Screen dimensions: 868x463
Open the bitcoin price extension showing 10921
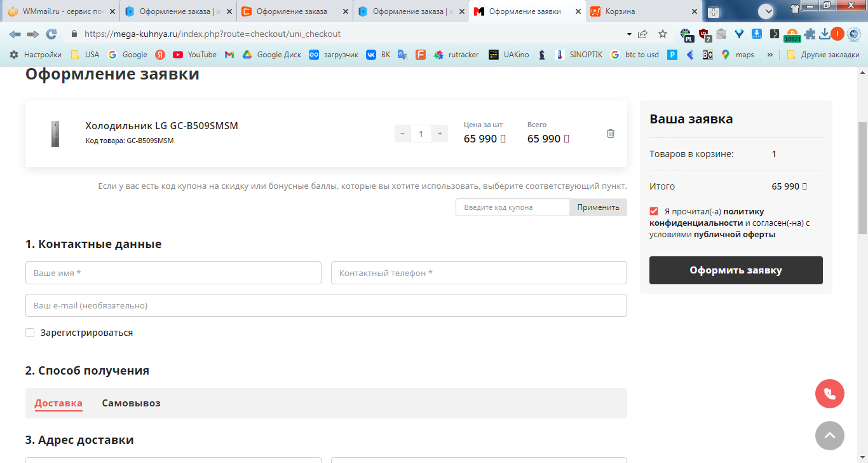[792, 35]
